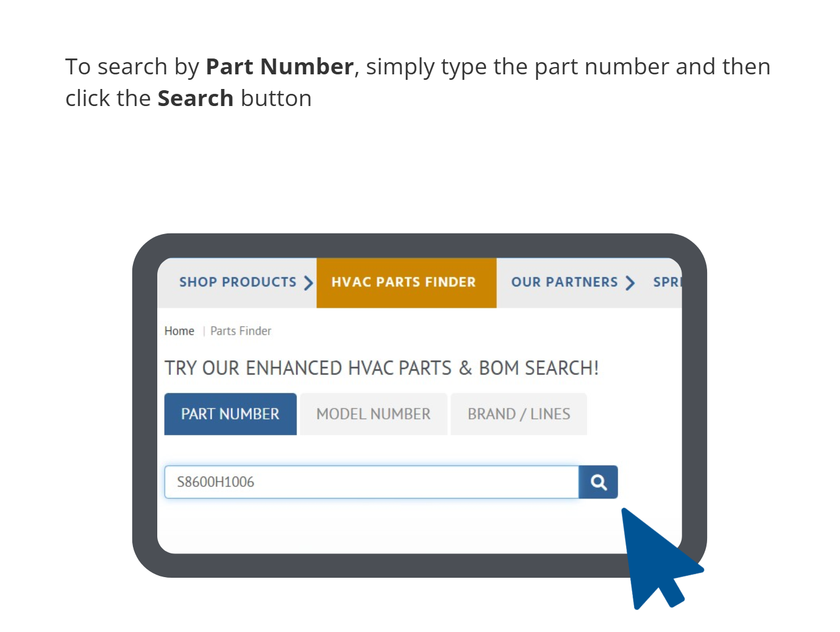Go to the Home breadcrumb link
Image resolution: width=840 pixels, height=632 pixels.
[x=179, y=331]
